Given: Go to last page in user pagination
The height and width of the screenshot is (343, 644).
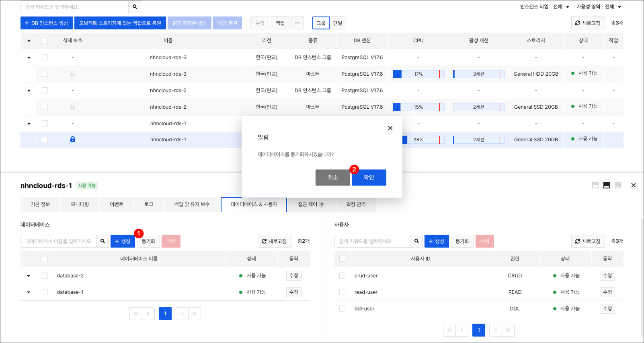Looking at the screenshot, I should point(508,330).
